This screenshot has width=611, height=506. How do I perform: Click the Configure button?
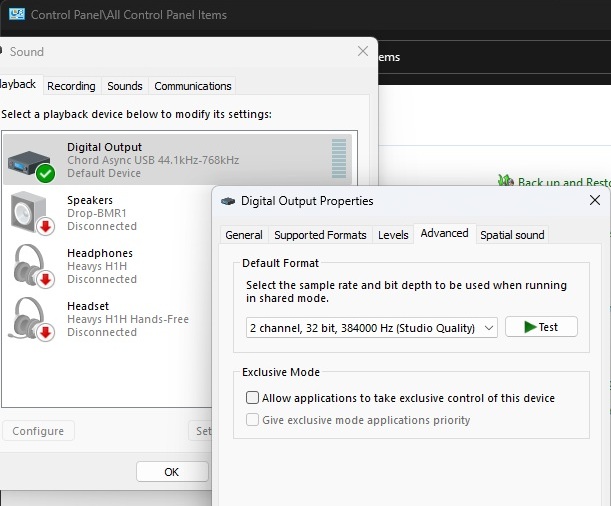38,431
